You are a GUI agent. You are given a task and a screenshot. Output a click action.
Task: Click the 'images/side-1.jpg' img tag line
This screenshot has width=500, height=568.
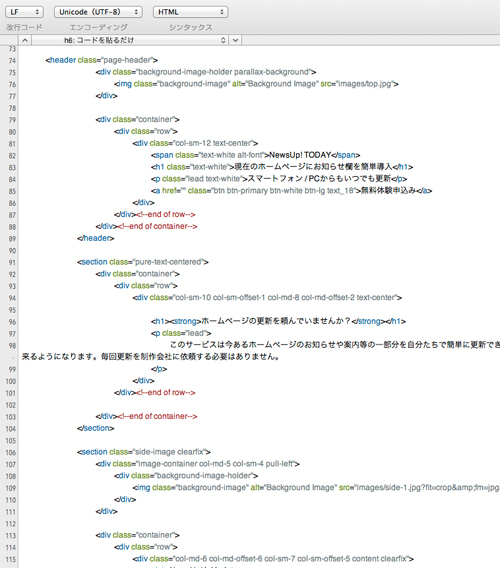tap(316, 488)
